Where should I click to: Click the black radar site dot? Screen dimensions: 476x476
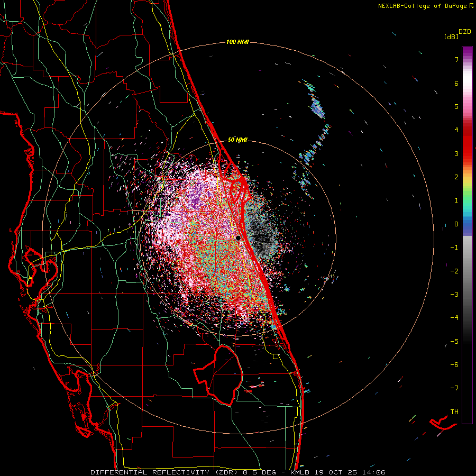click(x=238, y=238)
